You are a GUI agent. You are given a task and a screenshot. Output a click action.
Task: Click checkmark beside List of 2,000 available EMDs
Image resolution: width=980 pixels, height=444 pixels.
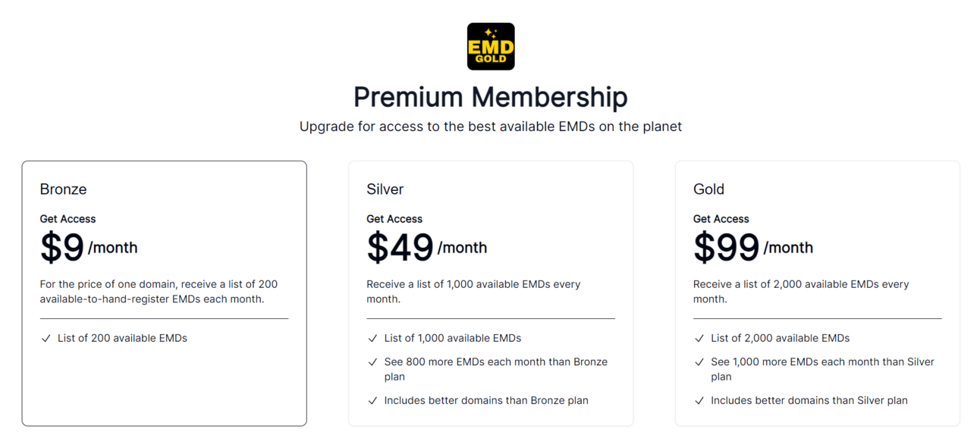(699, 339)
